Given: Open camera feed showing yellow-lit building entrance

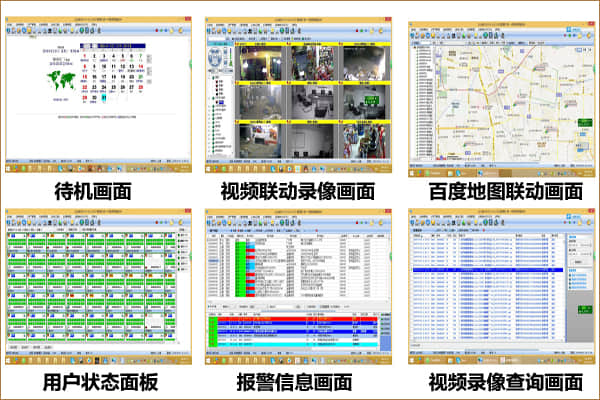Looking at the screenshot, I should pos(260,64).
